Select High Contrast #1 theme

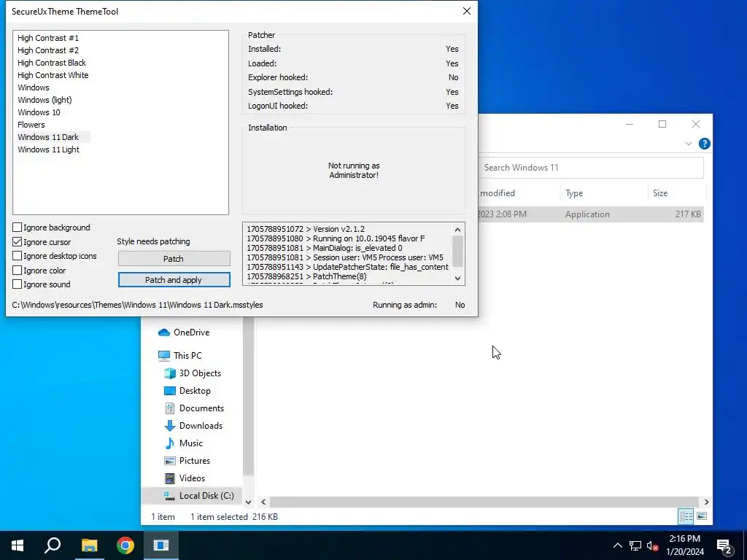tap(48, 38)
